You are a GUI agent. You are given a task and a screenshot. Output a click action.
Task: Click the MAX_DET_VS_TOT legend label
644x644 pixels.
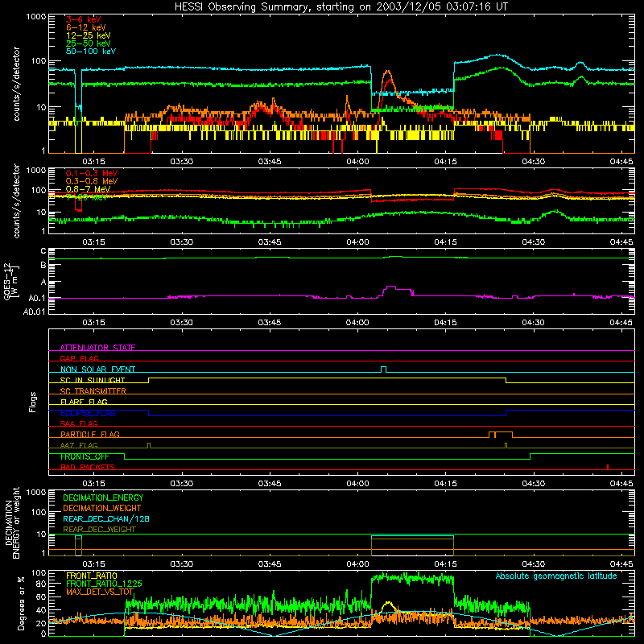tap(100, 592)
